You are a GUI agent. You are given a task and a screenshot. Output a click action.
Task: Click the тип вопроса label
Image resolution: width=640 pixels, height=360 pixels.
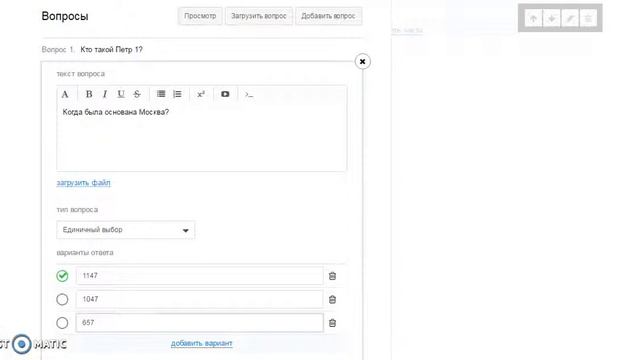click(x=77, y=209)
